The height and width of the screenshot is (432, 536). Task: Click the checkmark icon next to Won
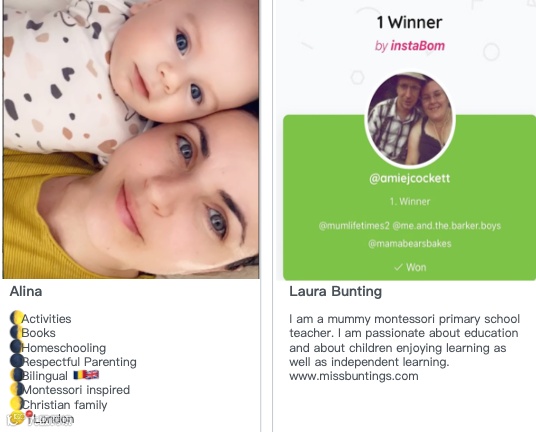click(x=398, y=267)
